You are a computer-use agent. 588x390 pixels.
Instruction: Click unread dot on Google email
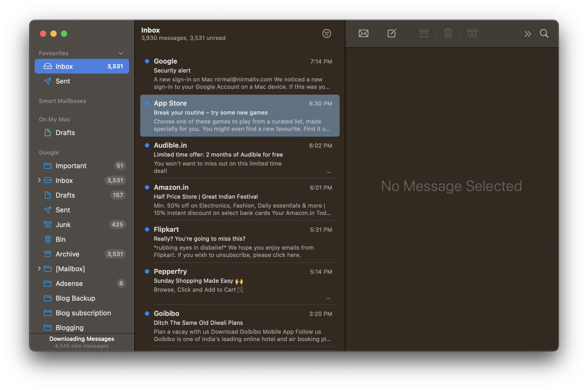(x=147, y=61)
